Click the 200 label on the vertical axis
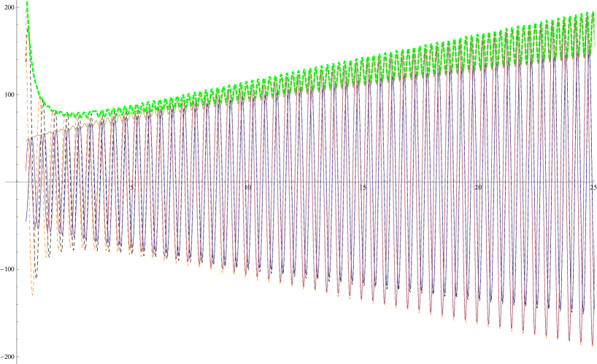Image resolution: width=597 pixels, height=364 pixels. click(x=9, y=7)
